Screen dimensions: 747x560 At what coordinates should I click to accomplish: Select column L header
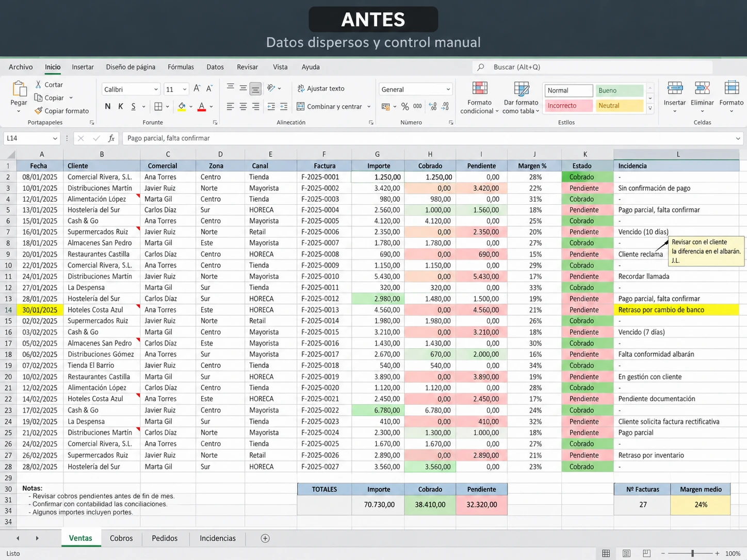point(677,154)
